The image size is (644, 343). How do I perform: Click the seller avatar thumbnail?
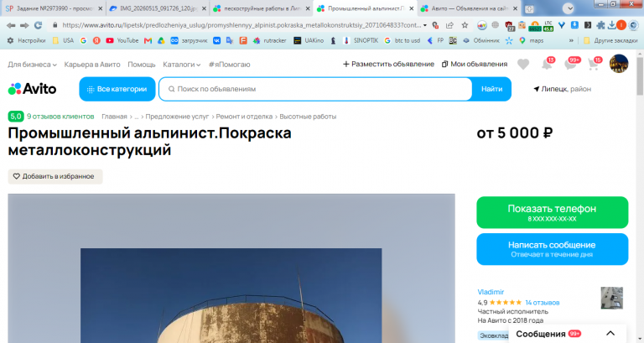tap(611, 298)
